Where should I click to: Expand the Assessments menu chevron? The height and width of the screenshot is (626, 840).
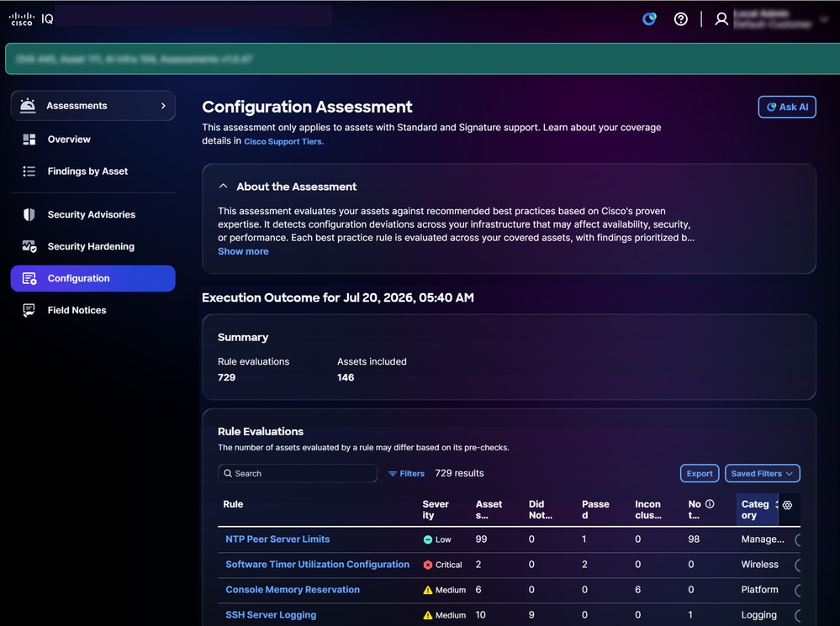coord(163,106)
